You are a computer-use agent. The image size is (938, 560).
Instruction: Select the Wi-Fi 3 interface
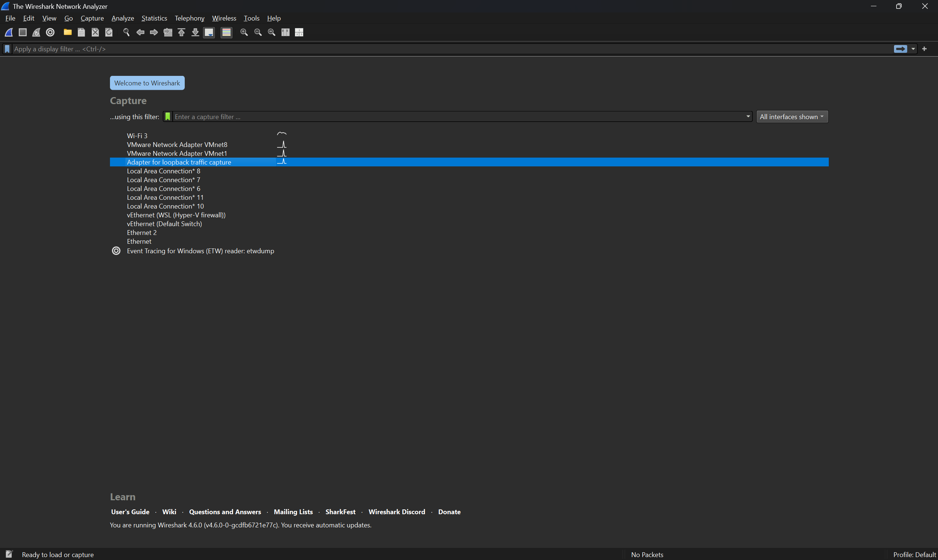(x=137, y=136)
